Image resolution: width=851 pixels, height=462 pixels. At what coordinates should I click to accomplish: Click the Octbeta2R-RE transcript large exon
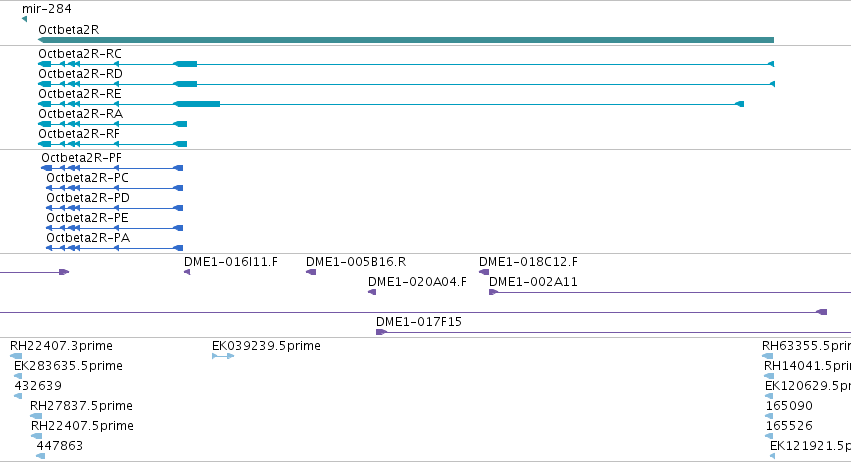click(196, 104)
